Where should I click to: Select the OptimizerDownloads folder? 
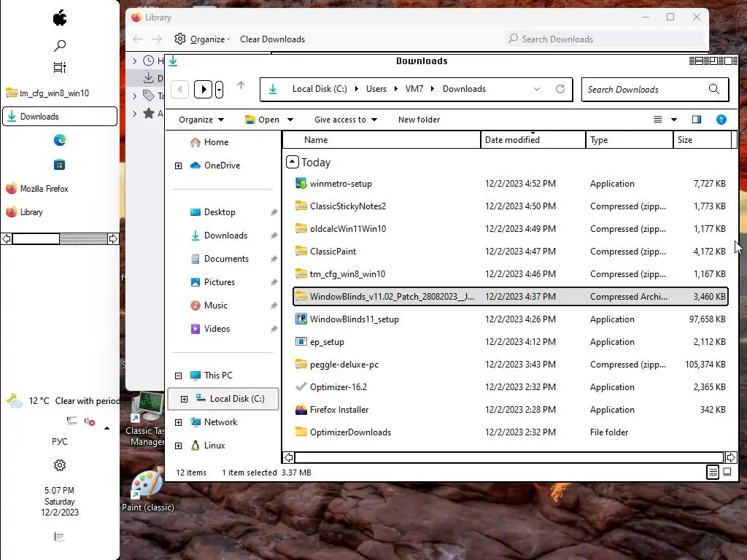(x=510, y=432)
